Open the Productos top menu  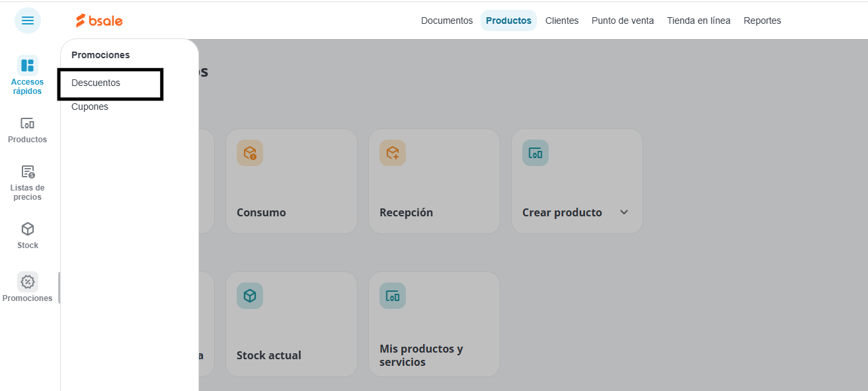508,21
